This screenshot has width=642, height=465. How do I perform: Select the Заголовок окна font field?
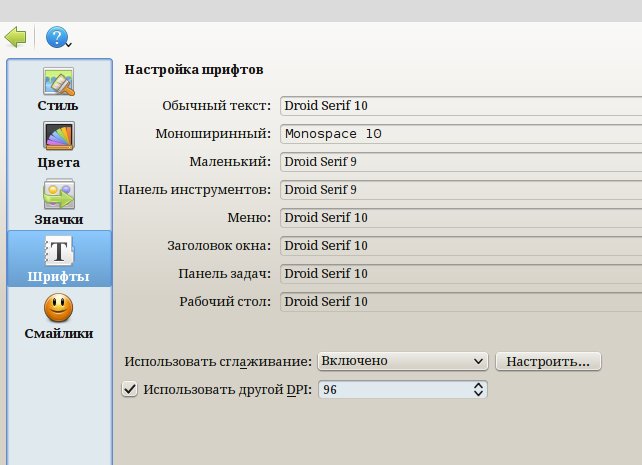[460, 245]
